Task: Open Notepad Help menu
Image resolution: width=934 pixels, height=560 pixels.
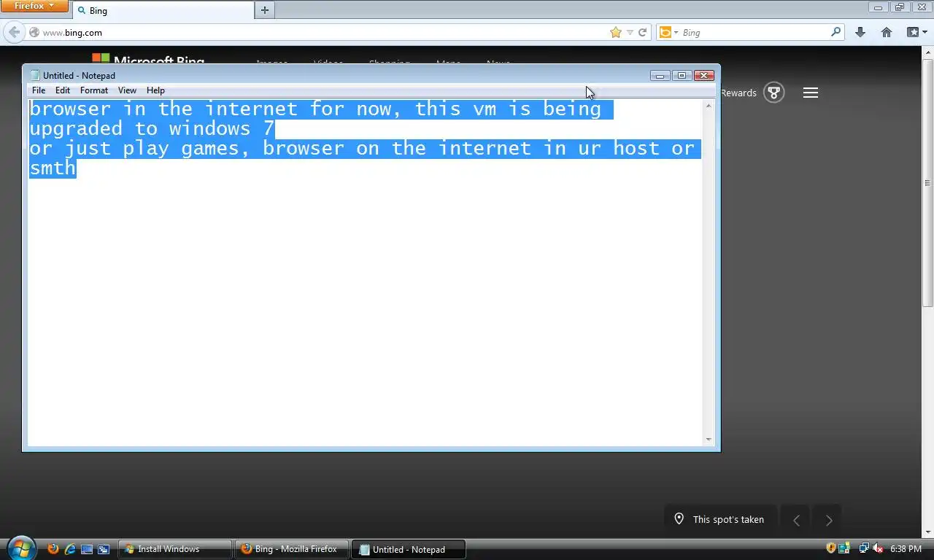Action: click(x=155, y=90)
